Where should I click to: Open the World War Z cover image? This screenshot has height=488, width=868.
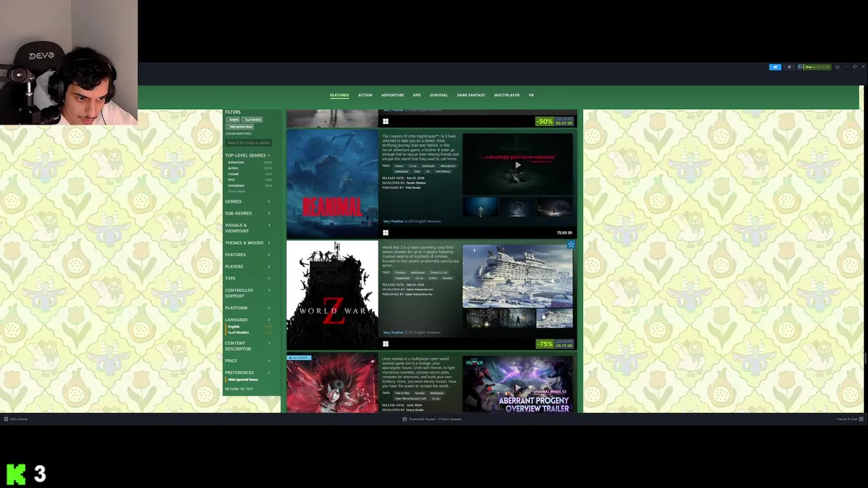point(332,295)
